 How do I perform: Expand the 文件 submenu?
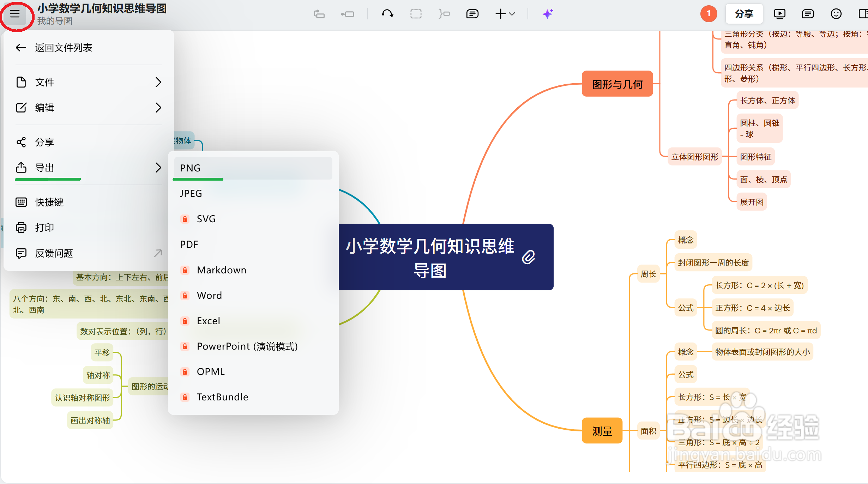(x=88, y=82)
